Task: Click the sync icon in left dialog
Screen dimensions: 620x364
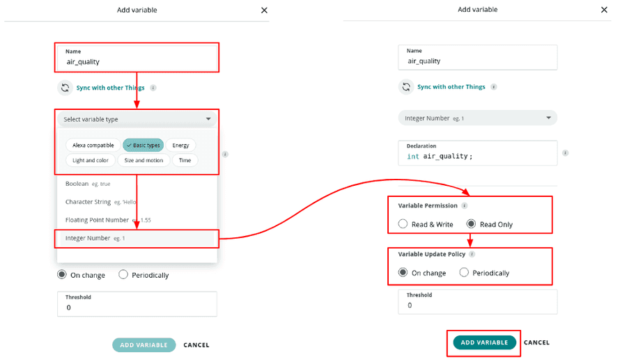Action: (x=65, y=88)
